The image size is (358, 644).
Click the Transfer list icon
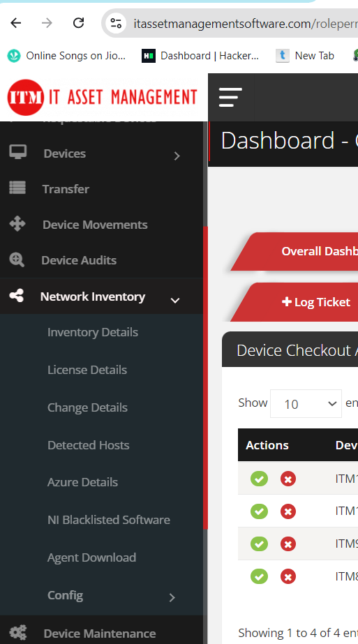click(17, 188)
